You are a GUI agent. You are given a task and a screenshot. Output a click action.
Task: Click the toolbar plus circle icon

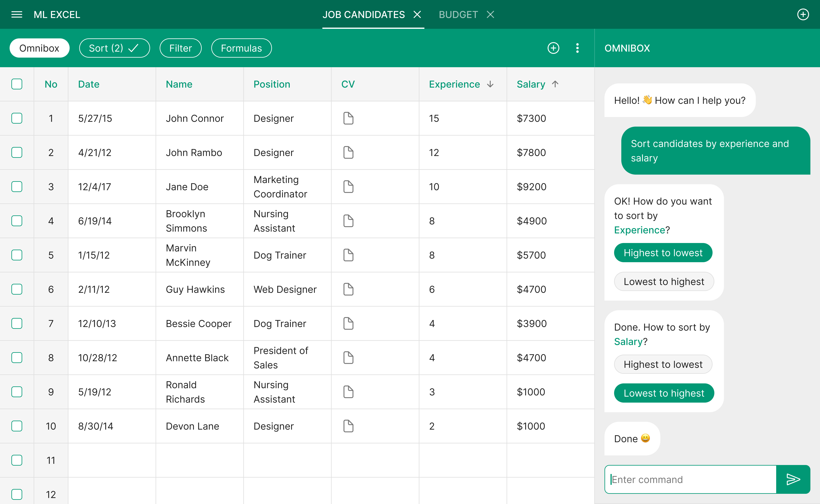click(553, 48)
